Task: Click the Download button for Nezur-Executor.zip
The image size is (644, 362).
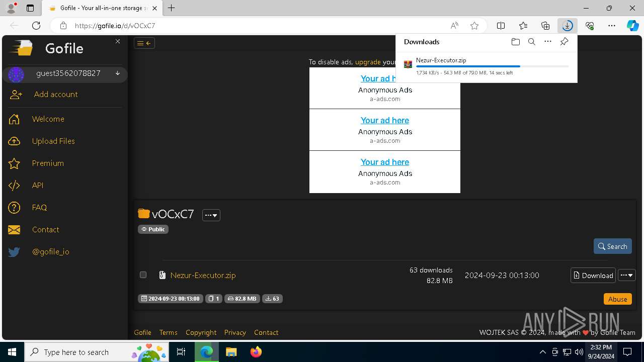Action: pyautogui.click(x=593, y=275)
